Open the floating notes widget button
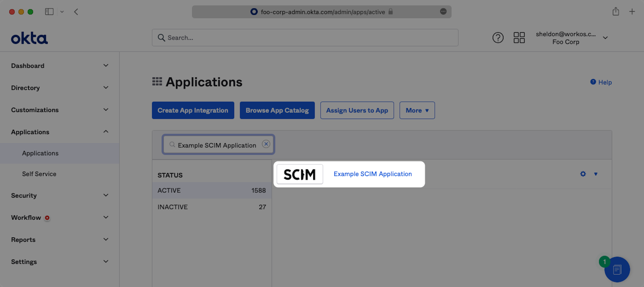 click(x=617, y=269)
